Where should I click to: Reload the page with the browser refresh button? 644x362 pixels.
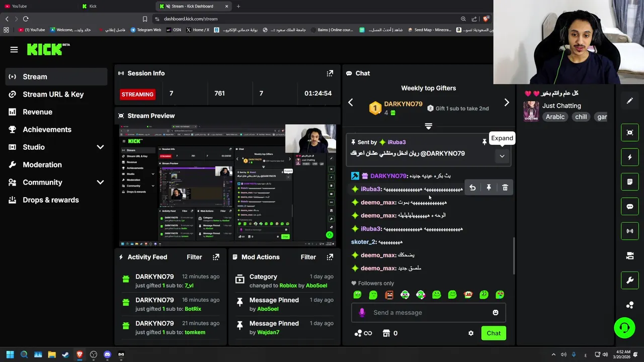(x=26, y=19)
